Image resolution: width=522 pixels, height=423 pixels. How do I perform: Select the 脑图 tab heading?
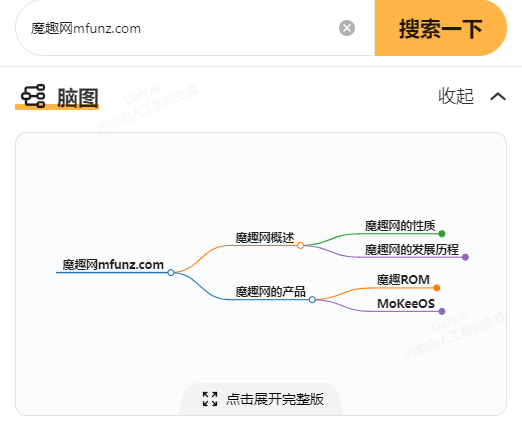pyautogui.click(x=78, y=98)
